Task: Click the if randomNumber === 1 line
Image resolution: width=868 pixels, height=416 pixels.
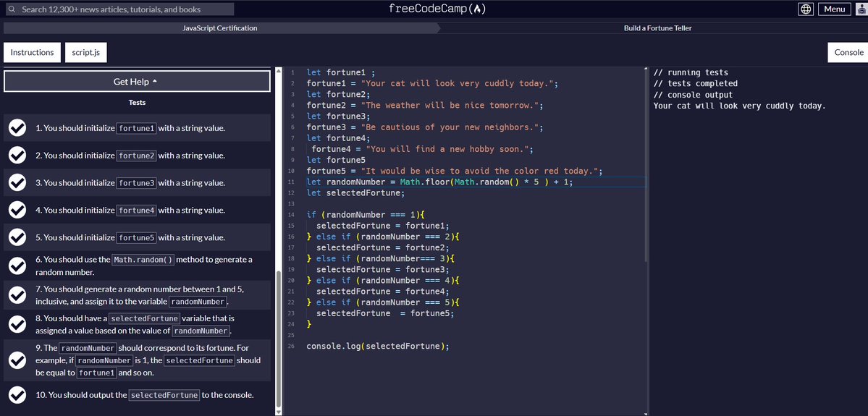Action: pos(366,215)
